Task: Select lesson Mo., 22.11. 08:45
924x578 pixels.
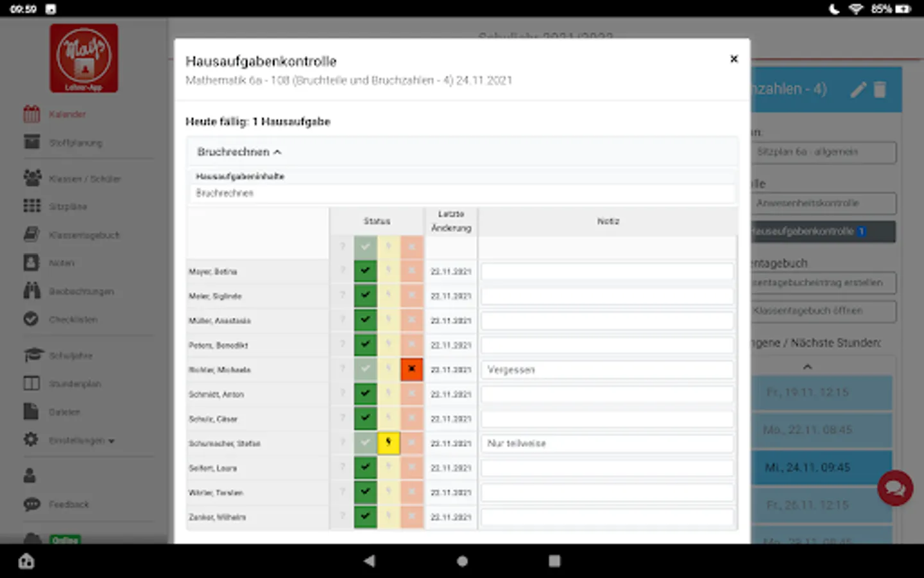Action: click(821, 430)
